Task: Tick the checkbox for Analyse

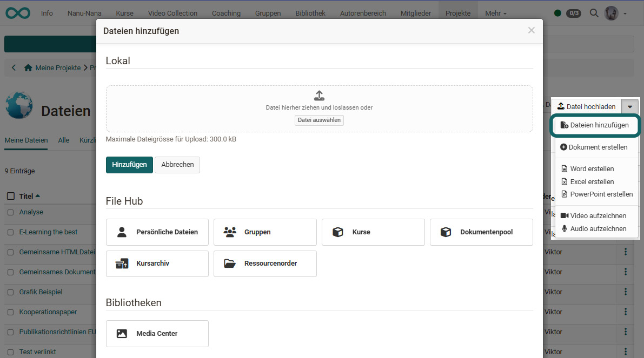Action: 11,212
